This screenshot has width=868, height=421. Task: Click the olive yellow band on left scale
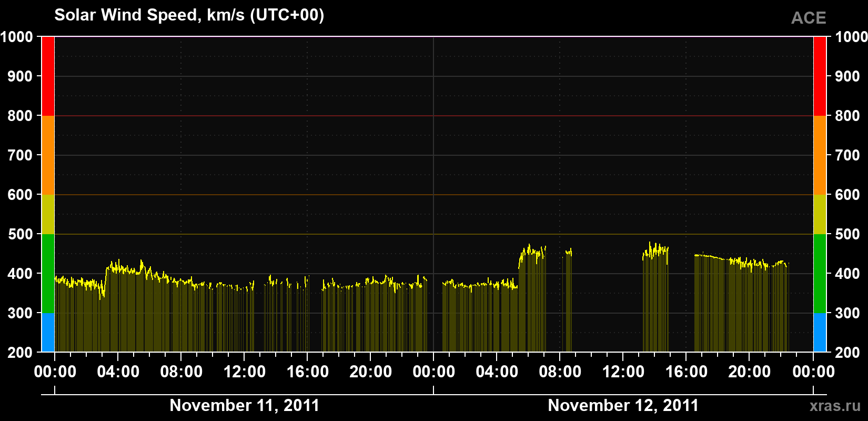point(48,214)
